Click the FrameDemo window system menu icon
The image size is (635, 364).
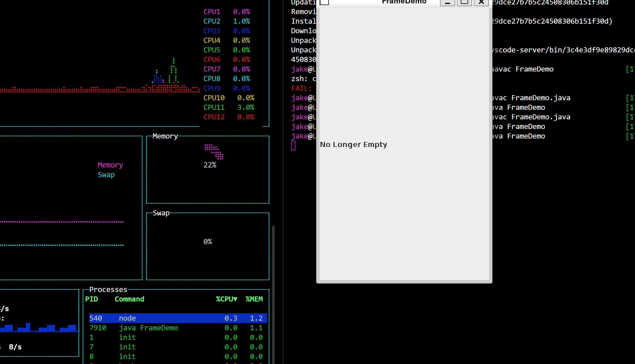pos(324,2)
